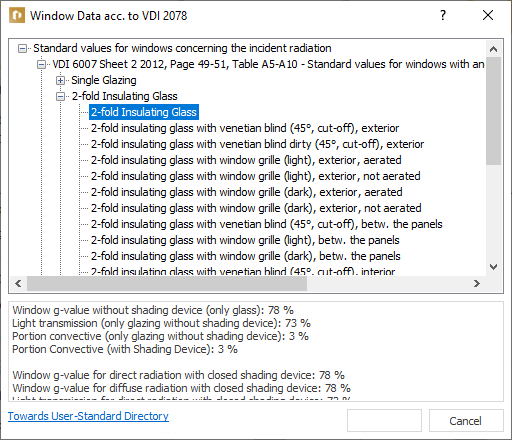512x440 pixels.
Task: Close the Window Data dialog
Action: tap(488, 15)
